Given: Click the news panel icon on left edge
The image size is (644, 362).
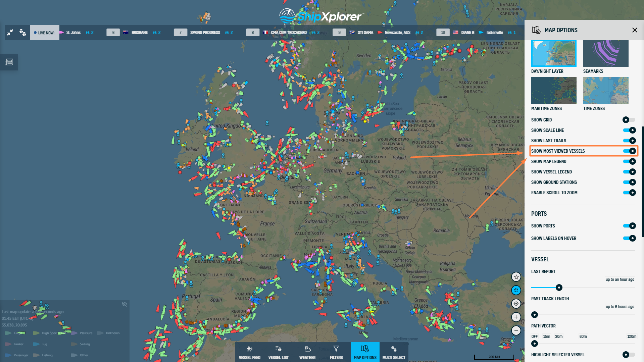Looking at the screenshot, I should pyautogui.click(x=9, y=62).
